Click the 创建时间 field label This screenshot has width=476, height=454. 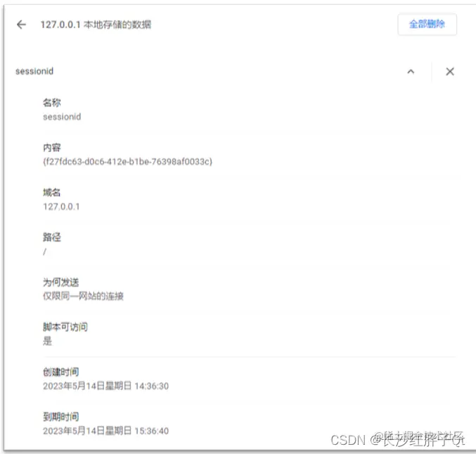pyautogui.click(x=60, y=372)
